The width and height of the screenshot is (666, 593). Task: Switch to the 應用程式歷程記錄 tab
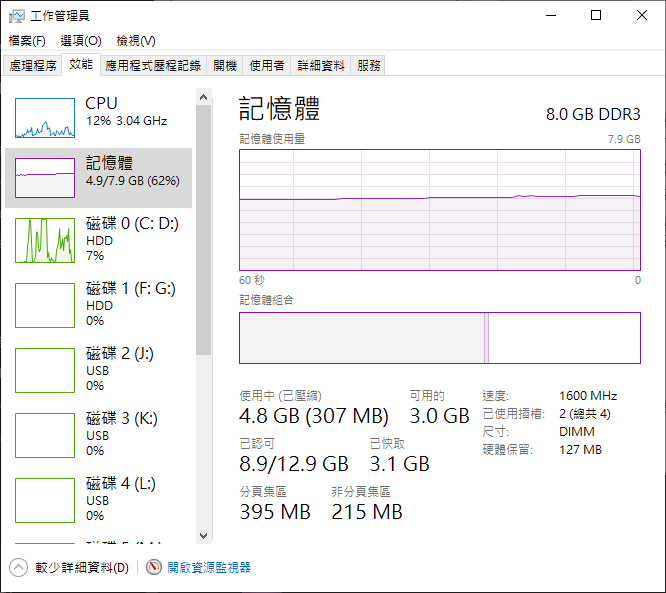tap(153, 65)
